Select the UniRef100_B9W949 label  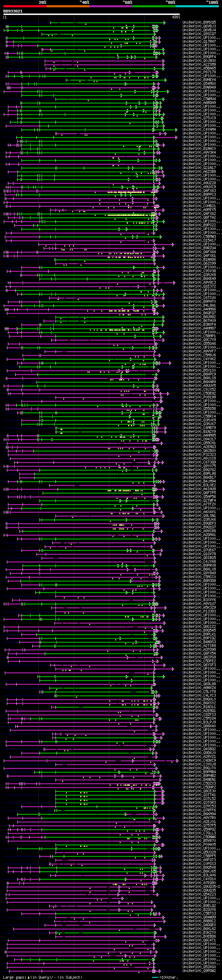(199, 87)
